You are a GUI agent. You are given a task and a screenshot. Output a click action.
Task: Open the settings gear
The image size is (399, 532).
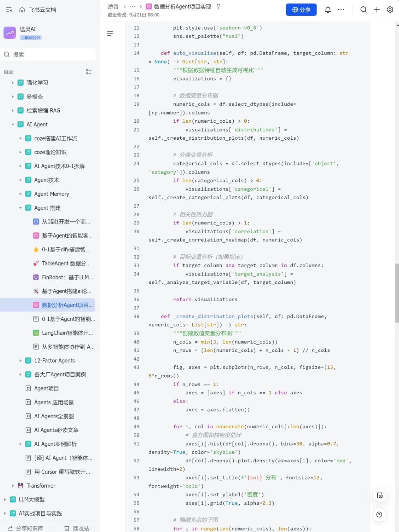(x=390, y=10)
